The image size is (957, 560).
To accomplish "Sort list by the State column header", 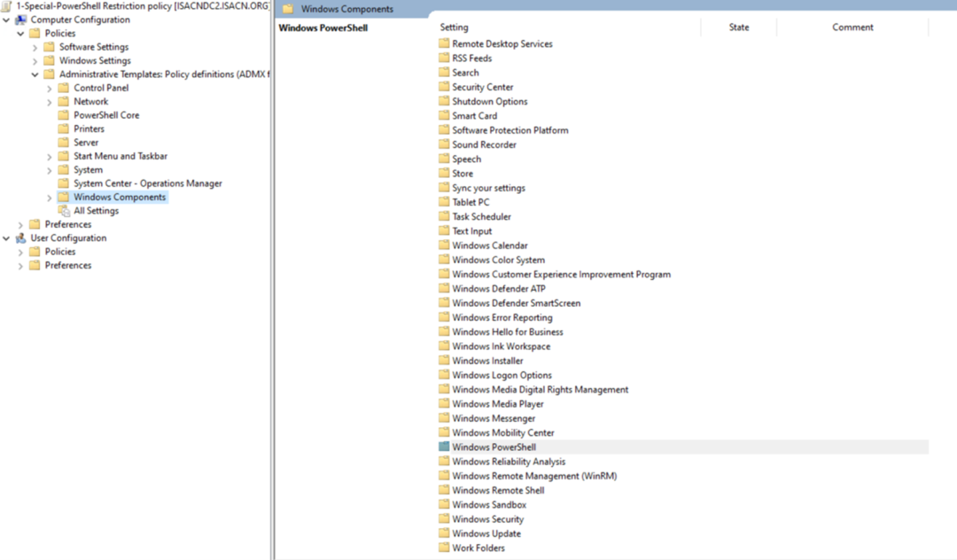I will tap(738, 27).
